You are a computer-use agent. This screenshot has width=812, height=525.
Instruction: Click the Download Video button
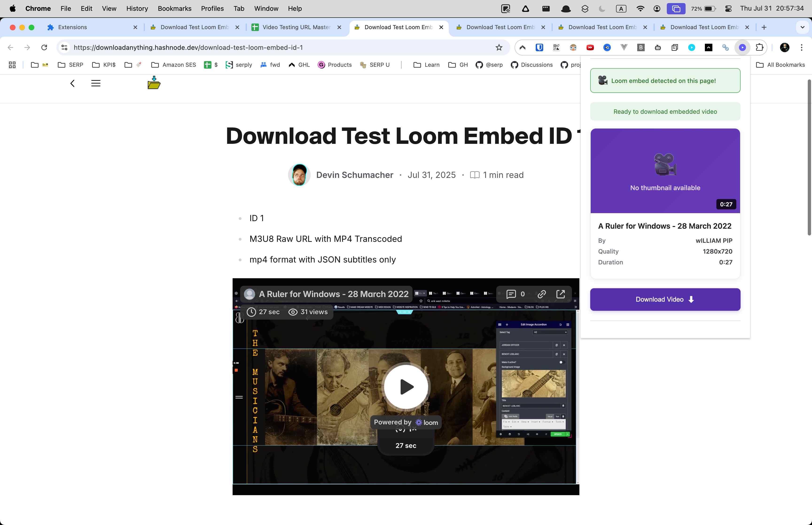click(664, 299)
